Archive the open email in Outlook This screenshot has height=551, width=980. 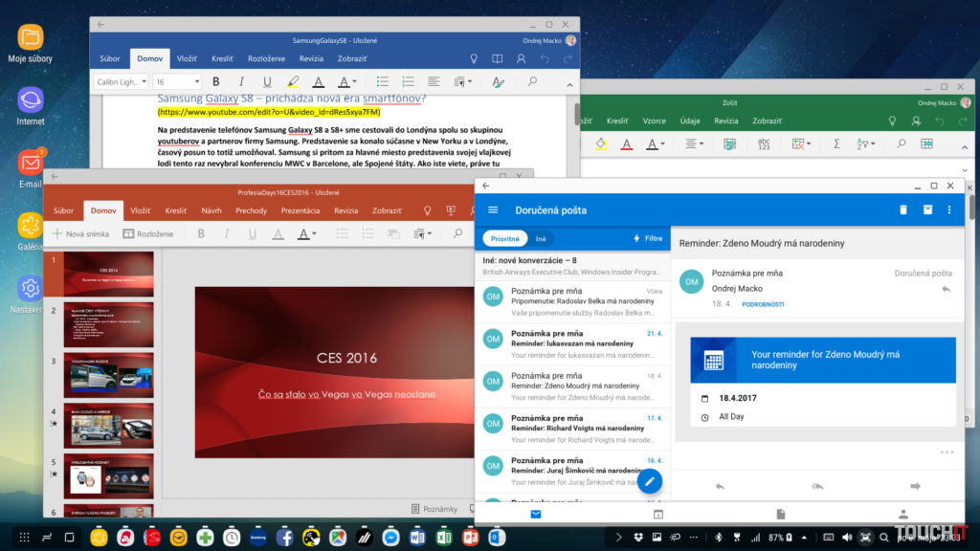coord(927,209)
